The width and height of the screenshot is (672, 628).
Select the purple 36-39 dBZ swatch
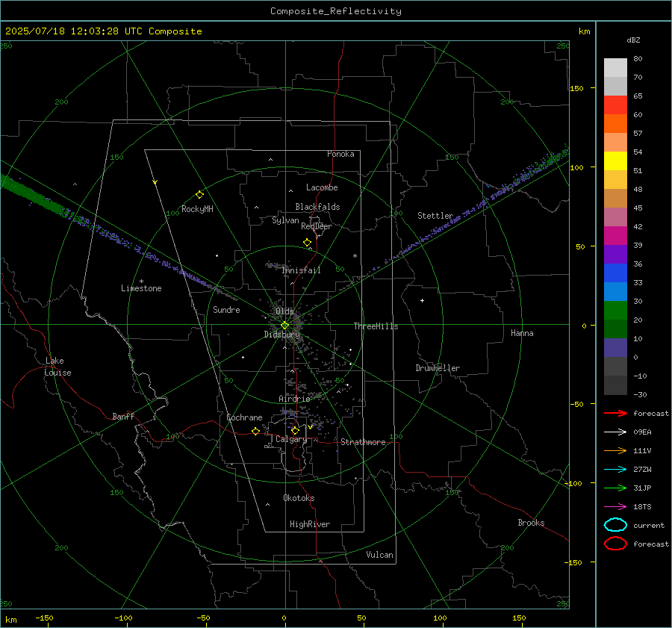click(x=615, y=254)
